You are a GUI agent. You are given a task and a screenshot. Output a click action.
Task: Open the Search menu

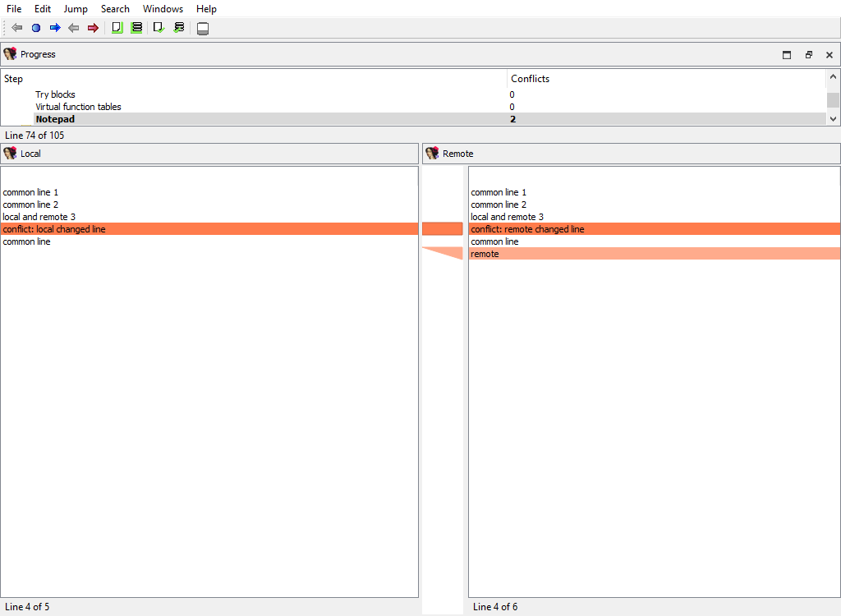[x=115, y=9]
